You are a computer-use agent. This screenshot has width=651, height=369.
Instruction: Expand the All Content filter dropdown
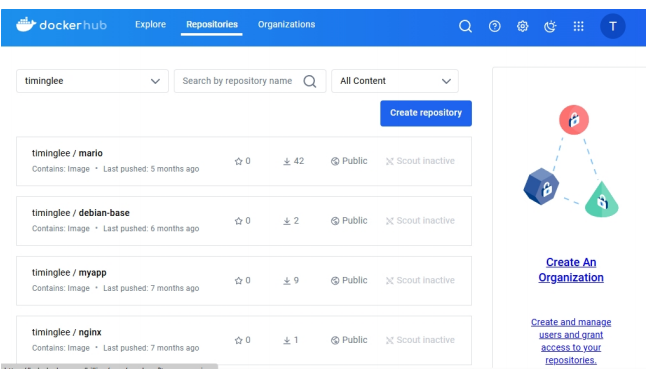pos(395,81)
